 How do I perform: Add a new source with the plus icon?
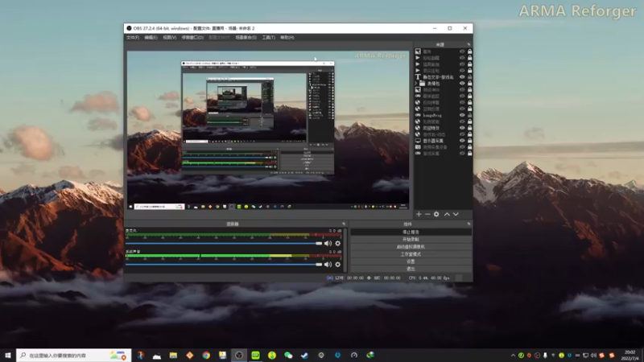pos(419,214)
